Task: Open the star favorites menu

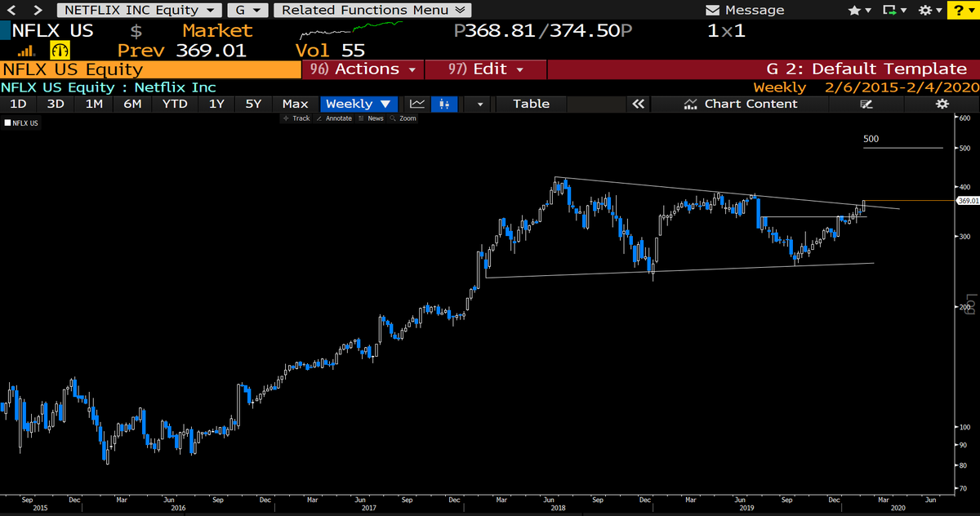Action: tap(860, 10)
